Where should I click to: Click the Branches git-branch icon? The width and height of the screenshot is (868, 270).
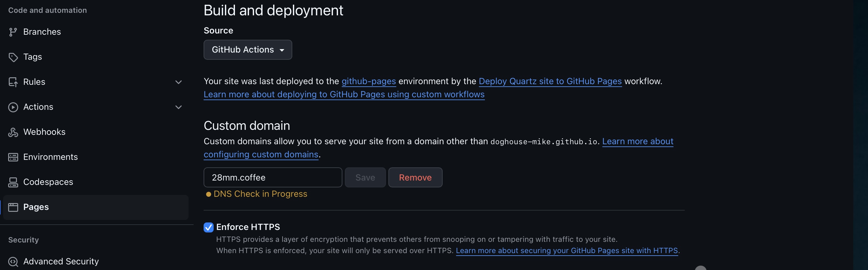[13, 32]
